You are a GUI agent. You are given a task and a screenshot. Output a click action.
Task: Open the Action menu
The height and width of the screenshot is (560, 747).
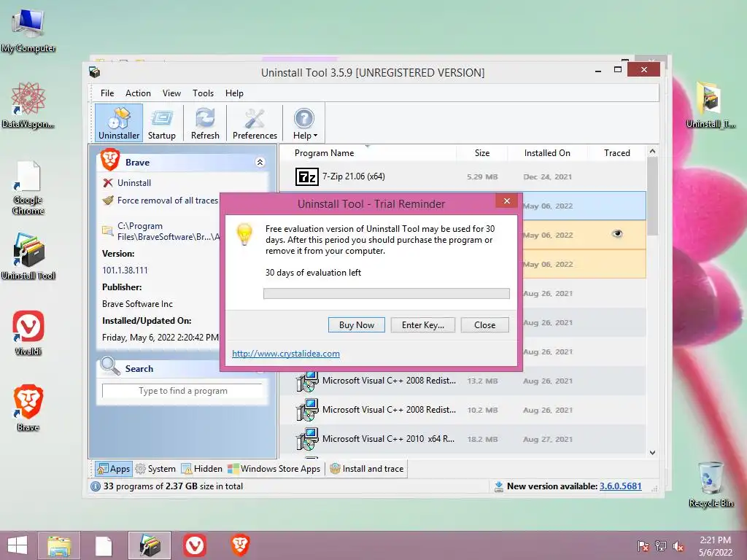click(x=138, y=93)
